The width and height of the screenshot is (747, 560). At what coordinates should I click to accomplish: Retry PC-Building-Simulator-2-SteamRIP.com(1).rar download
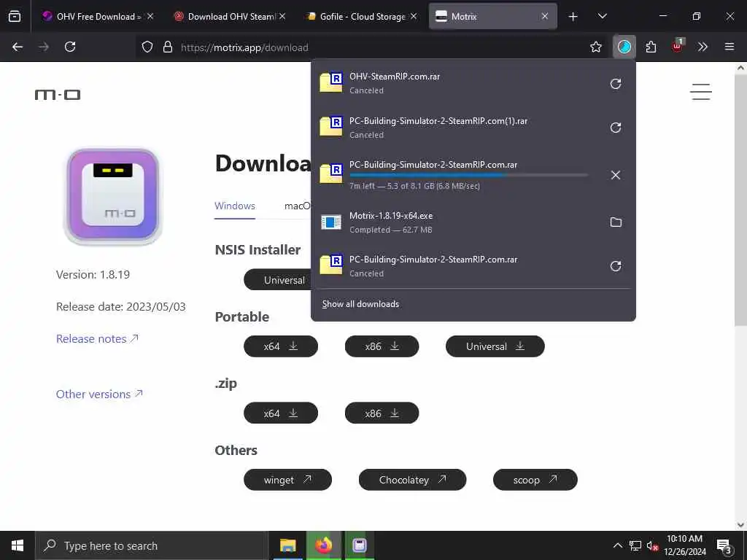pyautogui.click(x=616, y=128)
